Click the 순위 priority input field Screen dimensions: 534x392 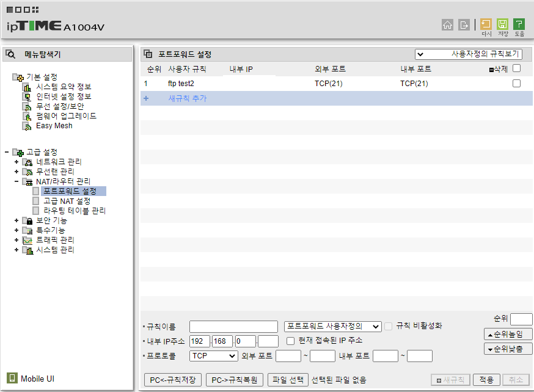click(521, 319)
